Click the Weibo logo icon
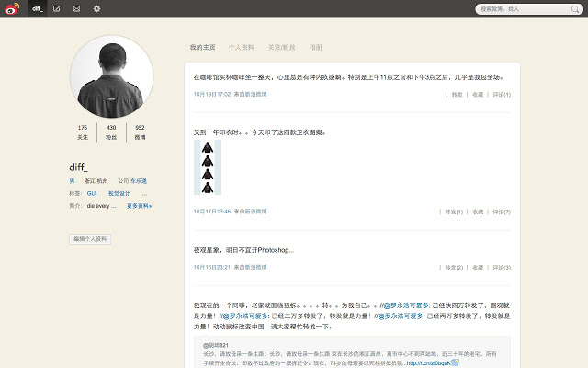The width and height of the screenshot is (588, 368). (12, 8)
